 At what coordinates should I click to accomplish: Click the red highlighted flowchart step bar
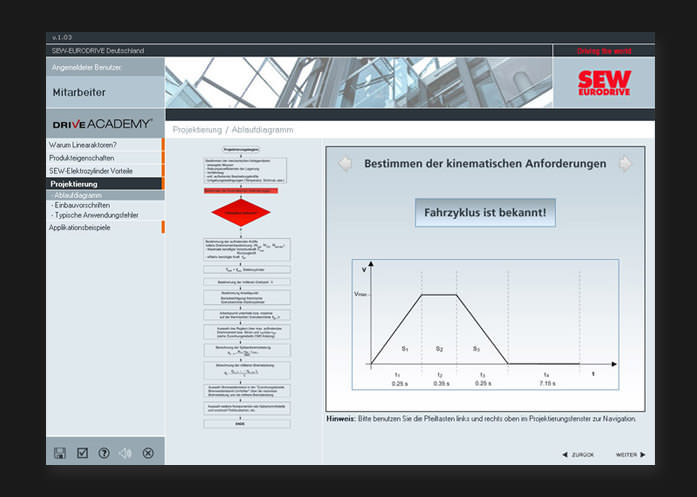click(x=241, y=191)
